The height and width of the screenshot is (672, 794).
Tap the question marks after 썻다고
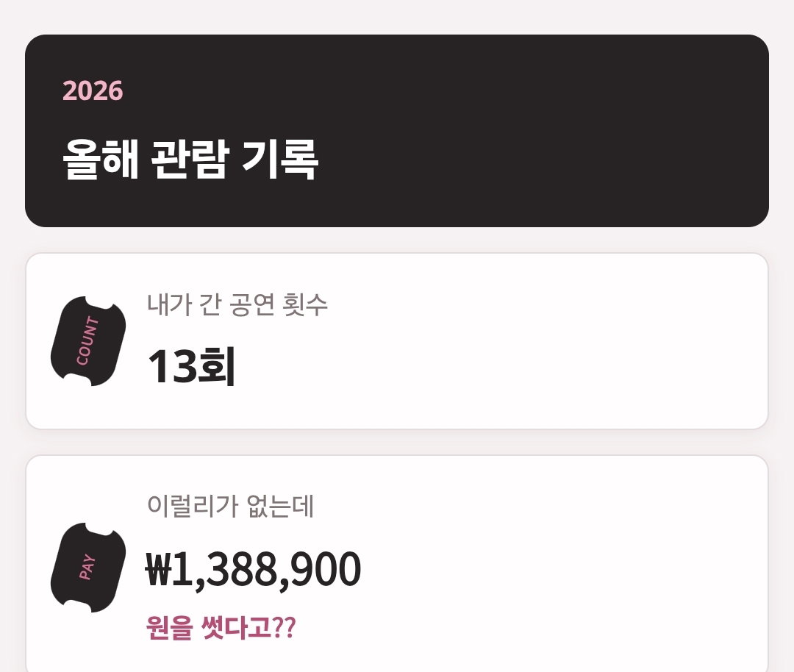(284, 627)
